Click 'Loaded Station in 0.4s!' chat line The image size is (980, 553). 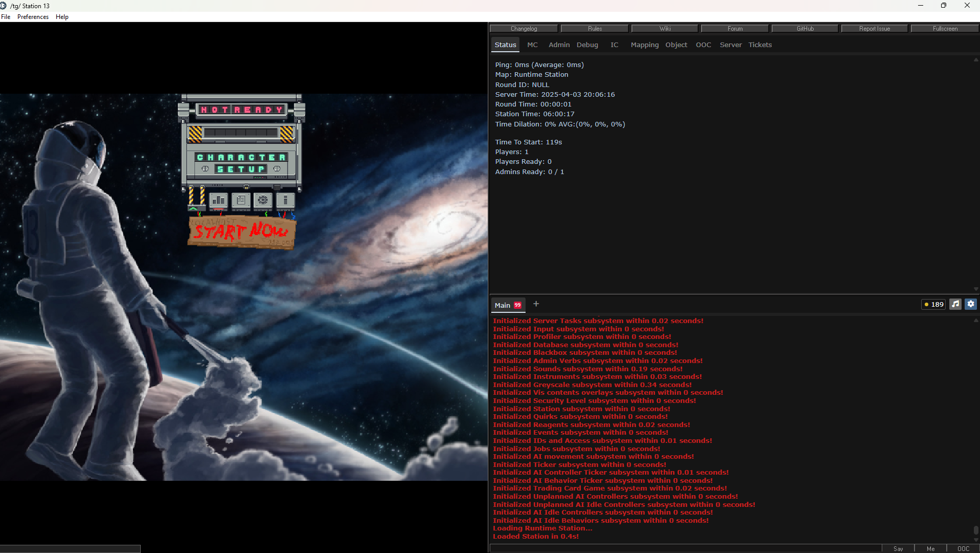tap(536, 537)
